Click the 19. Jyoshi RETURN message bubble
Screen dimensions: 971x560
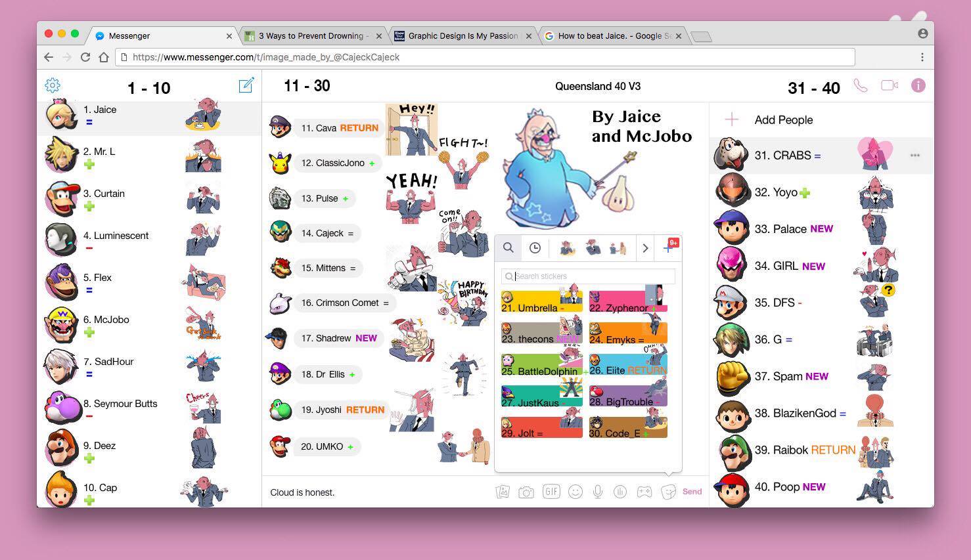pyautogui.click(x=342, y=410)
